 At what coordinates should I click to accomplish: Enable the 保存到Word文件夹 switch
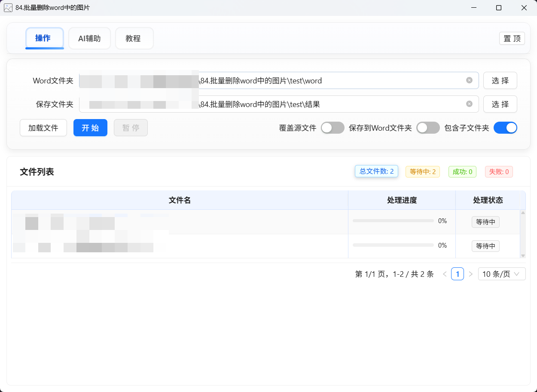click(x=428, y=128)
